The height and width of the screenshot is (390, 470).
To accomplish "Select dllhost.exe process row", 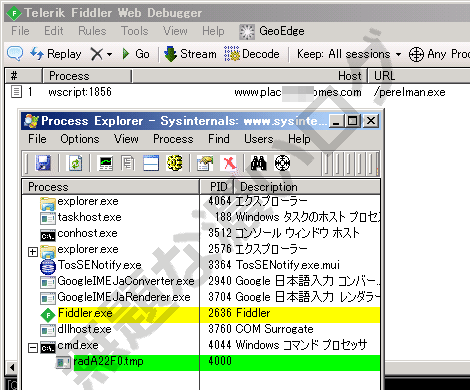I will tap(201, 329).
